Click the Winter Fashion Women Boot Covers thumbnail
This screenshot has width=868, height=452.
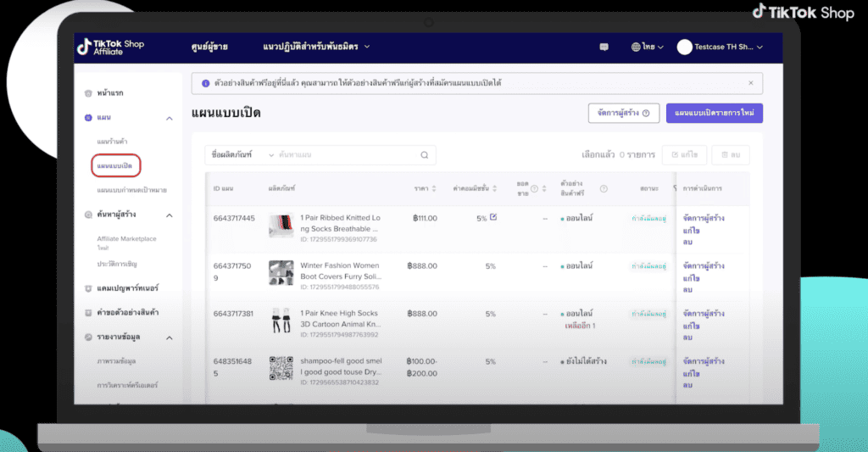point(281,273)
